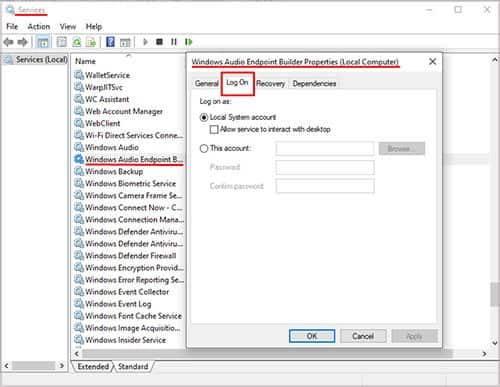The height and width of the screenshot is (387, 500).
Task: Click the Show/Hide Action Pane toolbar icon
Action: [125, 42]
